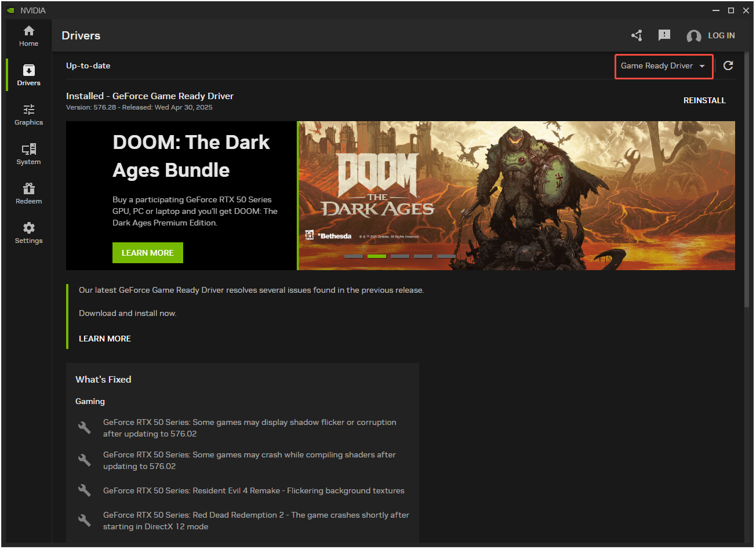The height and width of the screenshot is (549, 756).
Task: Refresh the driver status
Action: click(x=729, y=66)
